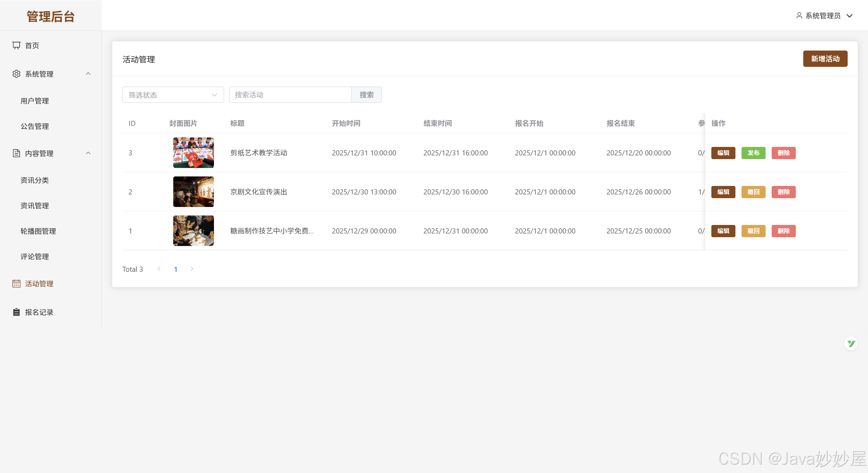Click the 糖画制作 activity cover thumbnail

[193, 231]
